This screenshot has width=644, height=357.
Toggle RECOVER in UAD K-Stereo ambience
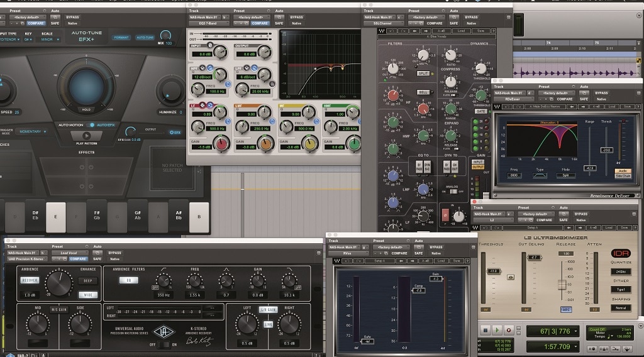tap(30, 280)
